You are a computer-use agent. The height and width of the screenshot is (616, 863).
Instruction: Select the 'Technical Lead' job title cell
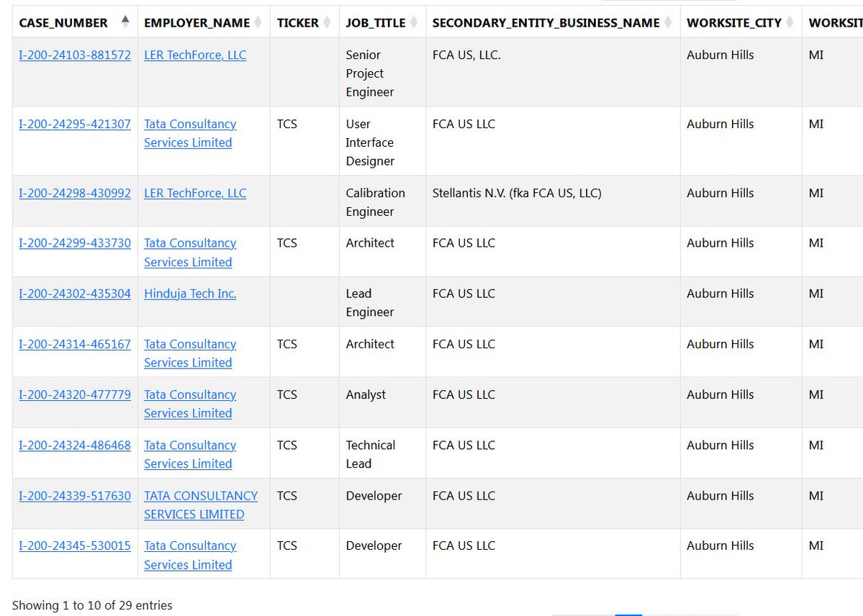[x=382, y=453]
